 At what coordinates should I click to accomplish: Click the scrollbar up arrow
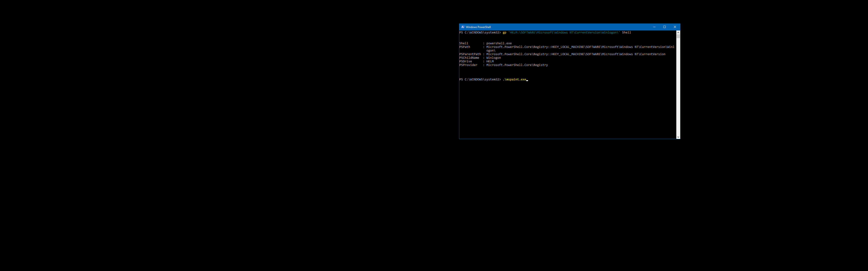point(678,33)
